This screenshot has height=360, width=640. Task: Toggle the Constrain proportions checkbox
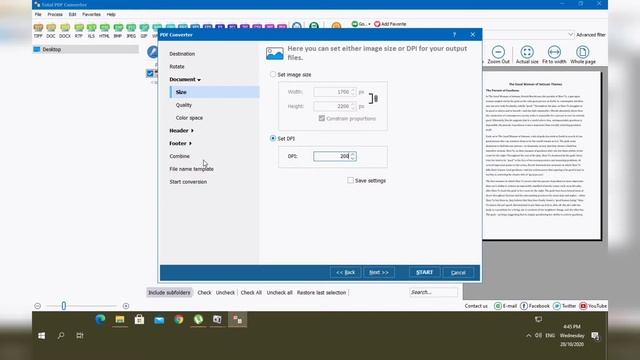(322, 118)
